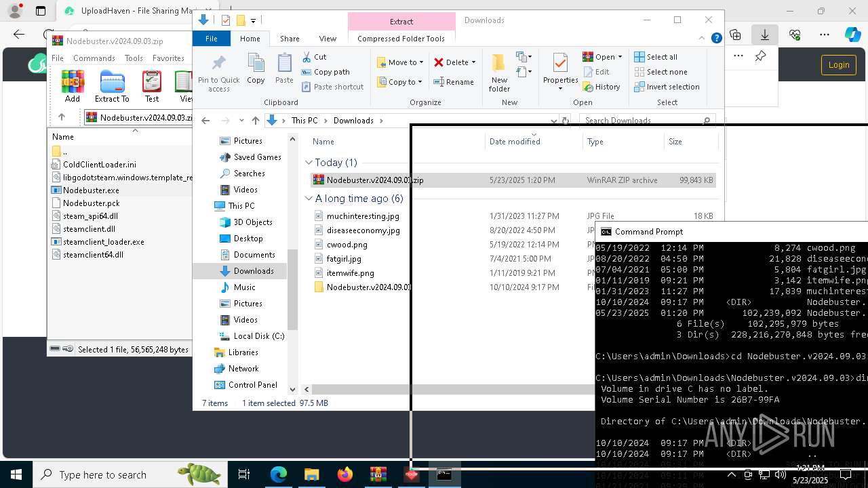Switch to the Share ribbon tab

point(290,39)
